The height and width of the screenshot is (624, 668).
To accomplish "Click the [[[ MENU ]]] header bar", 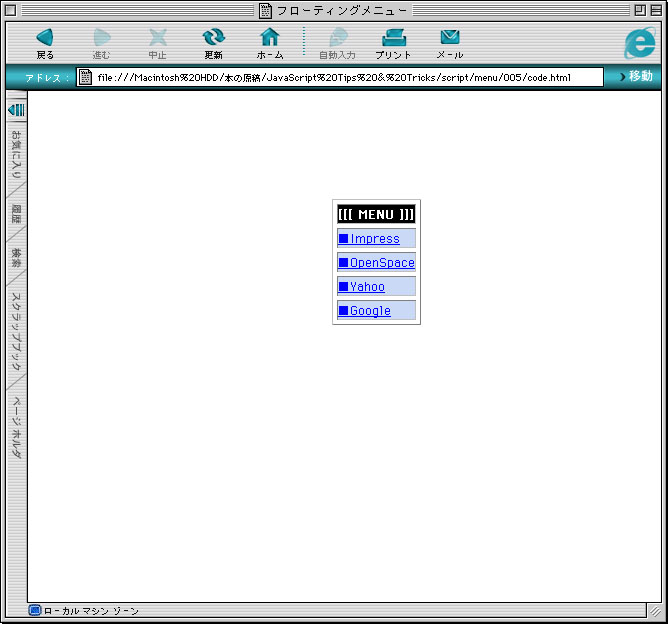I will pos(376,214).
